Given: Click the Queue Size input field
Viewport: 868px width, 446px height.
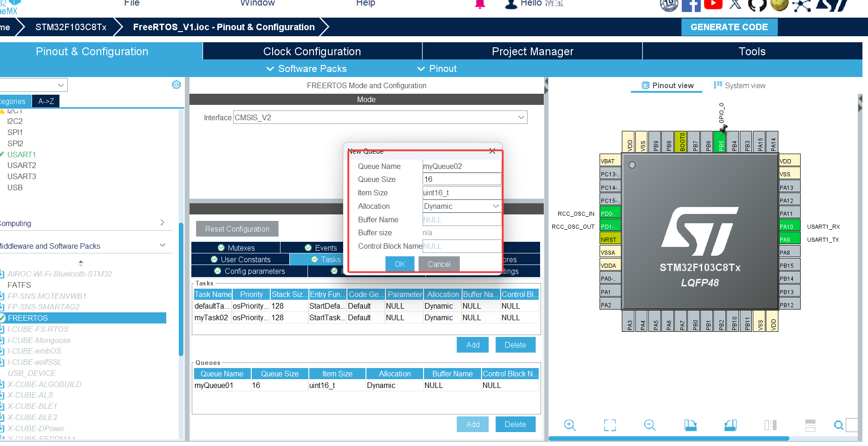Looking at the screenshot, I should 462,179.
